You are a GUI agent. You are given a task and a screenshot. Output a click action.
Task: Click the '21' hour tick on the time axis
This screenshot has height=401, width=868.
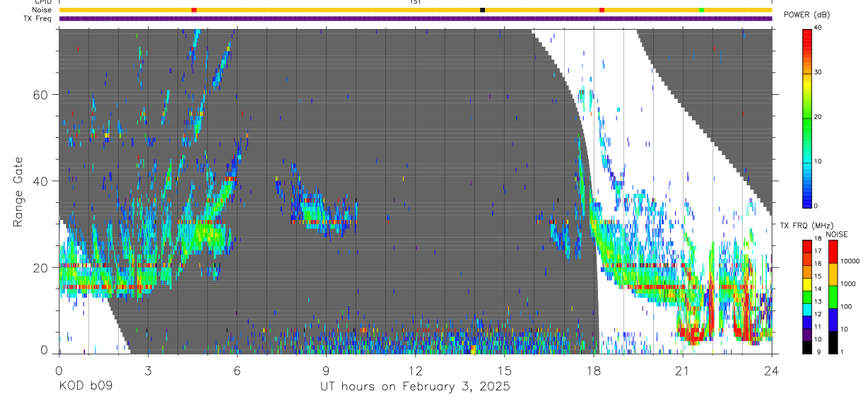[x=683, y=370]
